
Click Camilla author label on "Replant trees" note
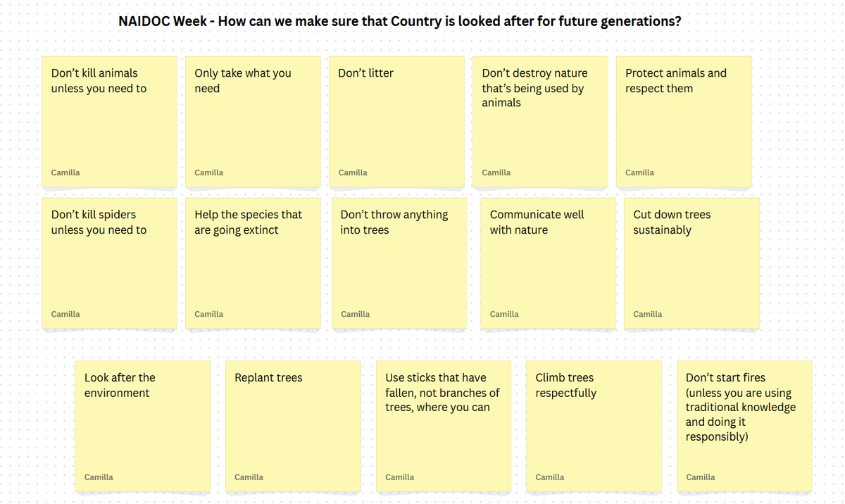[249, 477]
